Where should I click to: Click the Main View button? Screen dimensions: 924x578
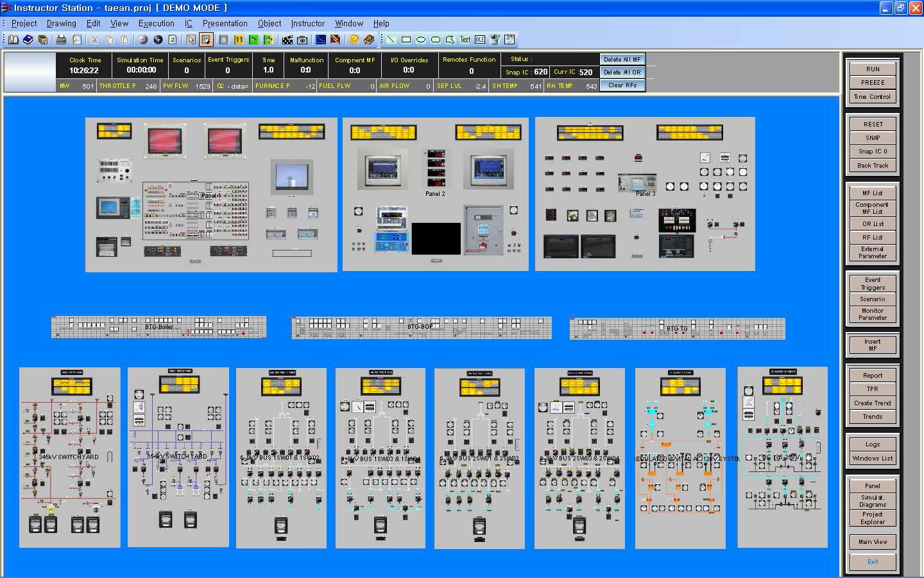click(x=873, y=542)
